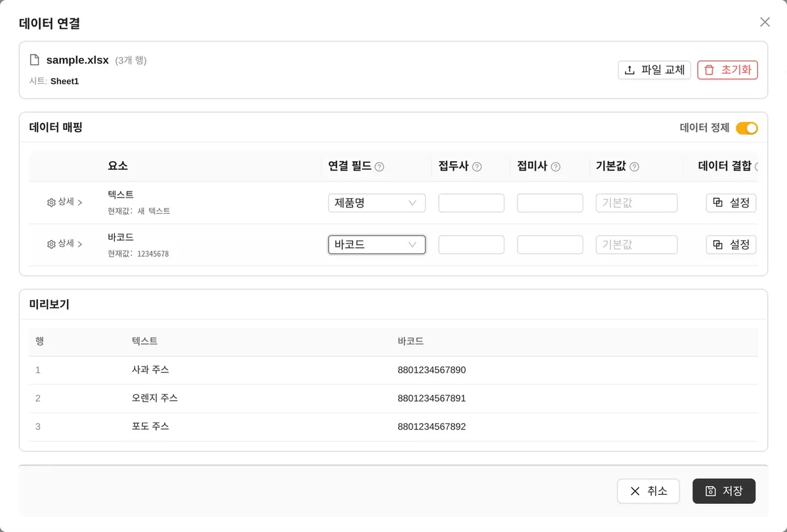This screenshot has width=787, height=532.
Task: Click the 텍스트 column header in preview
Action: tap(144, 342)
